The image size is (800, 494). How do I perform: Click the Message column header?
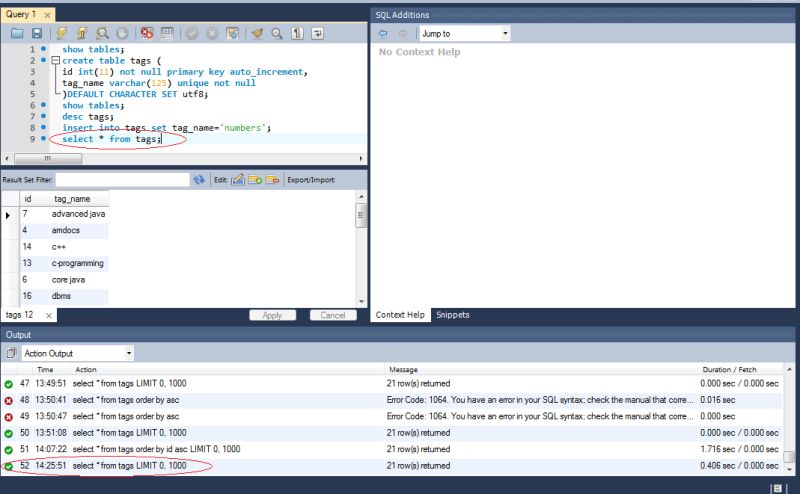tap(403, 369)
